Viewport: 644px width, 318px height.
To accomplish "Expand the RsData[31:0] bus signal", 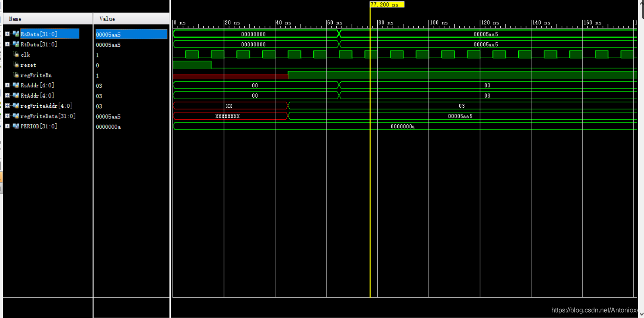I will click(7, 34).
